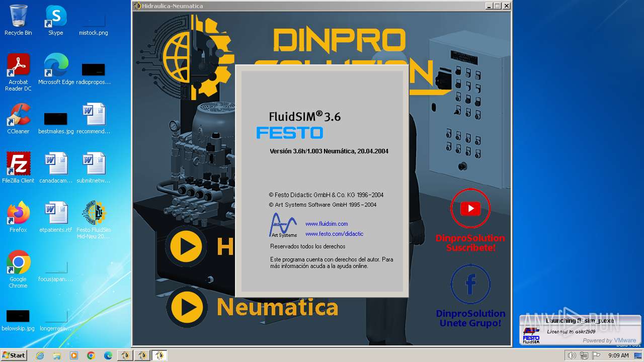Open Chrome from the taskbar
This screenshot has height=362, width=644.
point(91,355)
